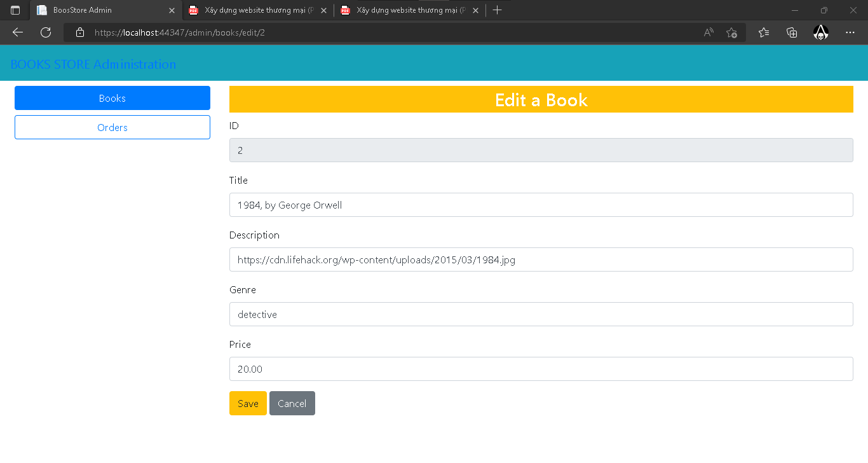Click the ID field label
The width and height of the screenshot is (868, 463).
click(234, 126)
